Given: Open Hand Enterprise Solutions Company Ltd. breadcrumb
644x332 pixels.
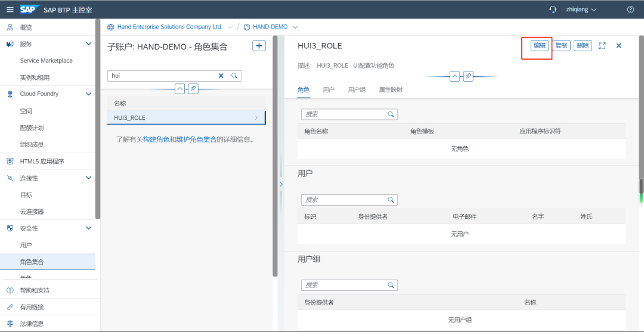Looking at the screenshot, I should click(x=170, y=27).
